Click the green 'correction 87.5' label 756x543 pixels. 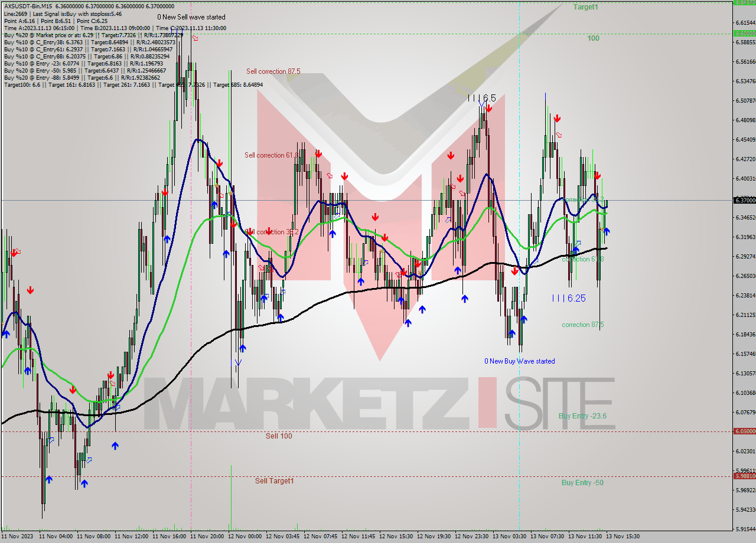[x=583, y=325]
